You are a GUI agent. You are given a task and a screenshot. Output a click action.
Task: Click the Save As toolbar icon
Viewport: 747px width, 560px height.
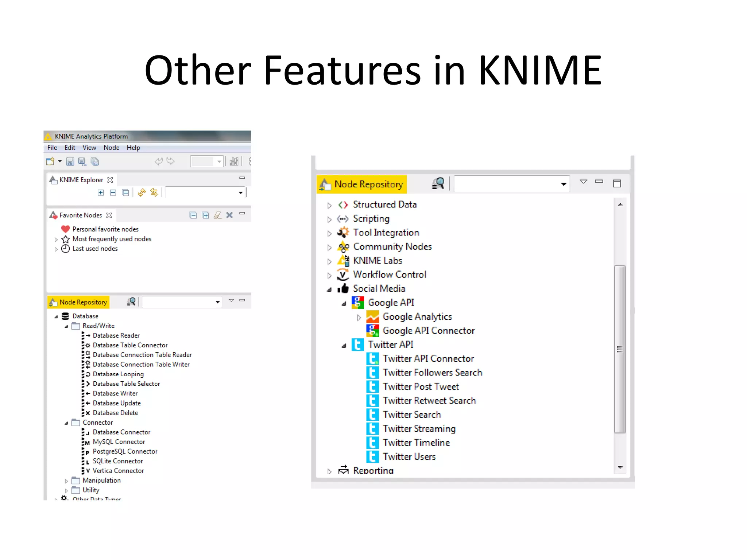(x=82, y=161)
